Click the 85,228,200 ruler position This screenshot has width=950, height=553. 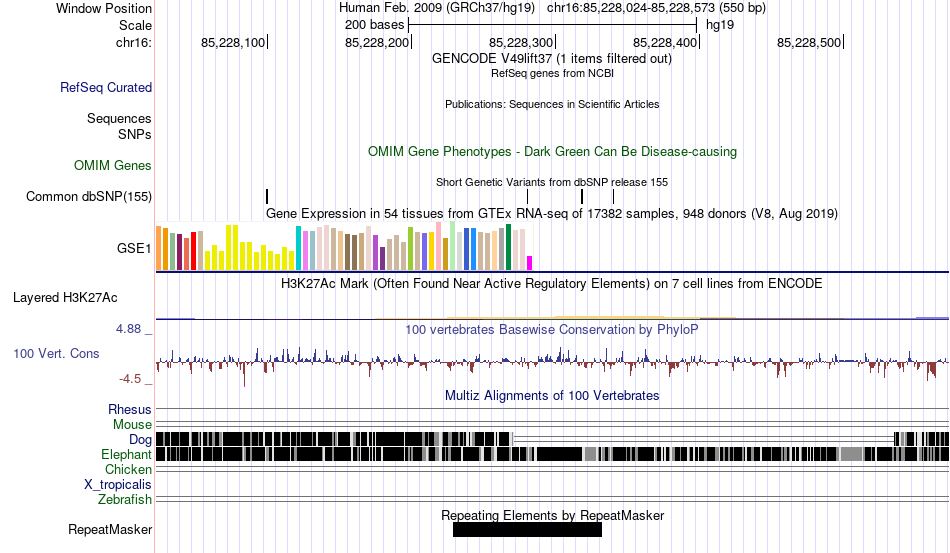377,42
